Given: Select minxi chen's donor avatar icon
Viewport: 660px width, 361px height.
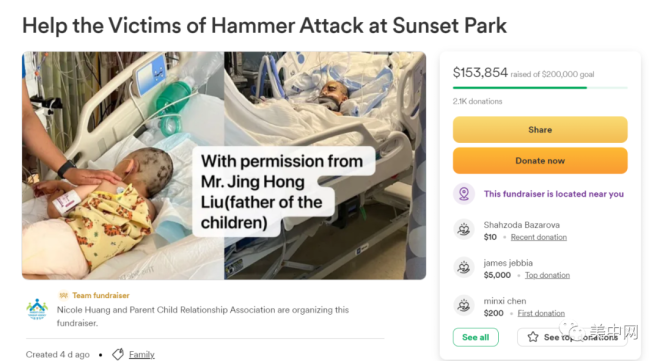Looking at the screenshot, I should point(464,305).
